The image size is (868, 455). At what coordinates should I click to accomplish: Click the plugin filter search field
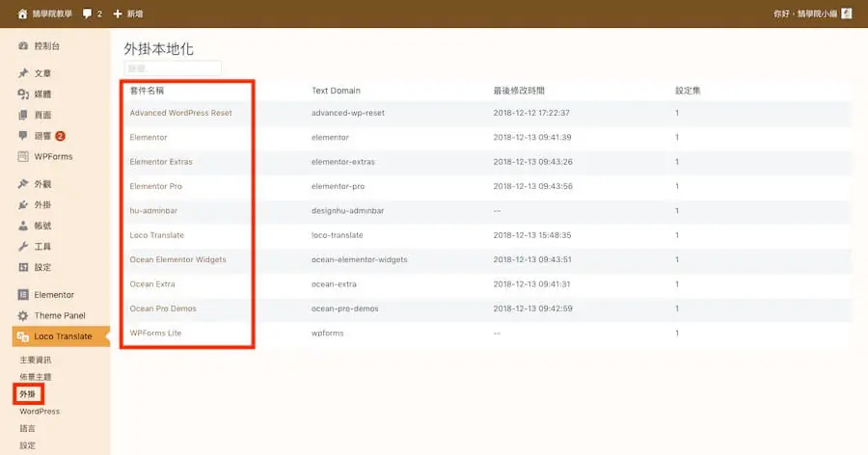173,68
